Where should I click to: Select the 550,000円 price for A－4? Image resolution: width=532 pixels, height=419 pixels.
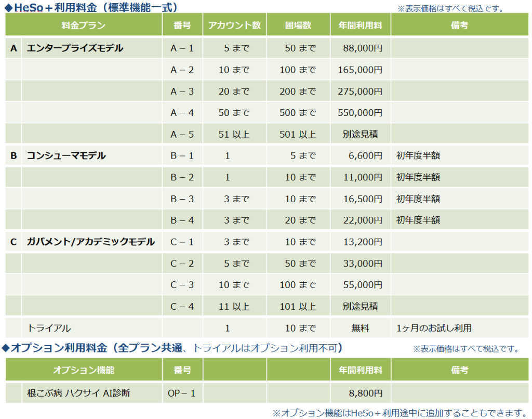(360, 113)
